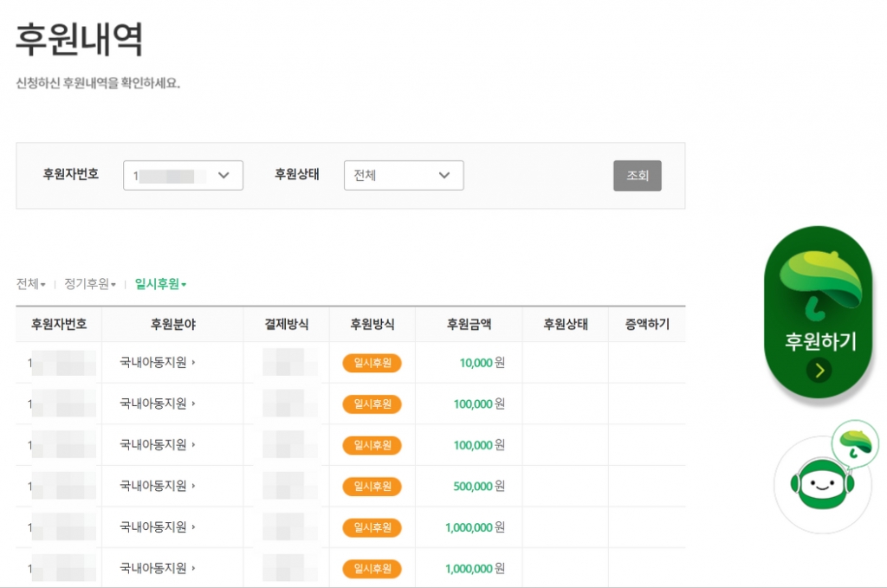Expand the 후원상태 전체 dropdown
This screenshot has width=887, height=588.
coord(404,175)
